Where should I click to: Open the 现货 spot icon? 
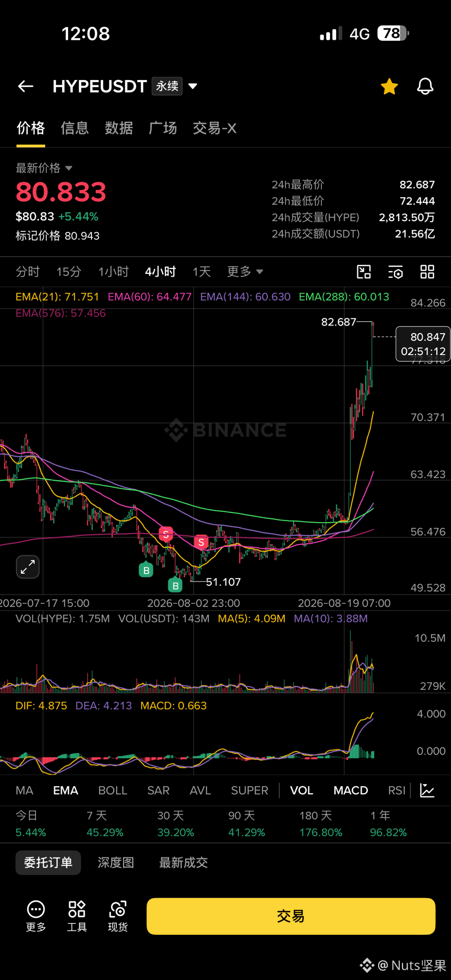[118, 916]
